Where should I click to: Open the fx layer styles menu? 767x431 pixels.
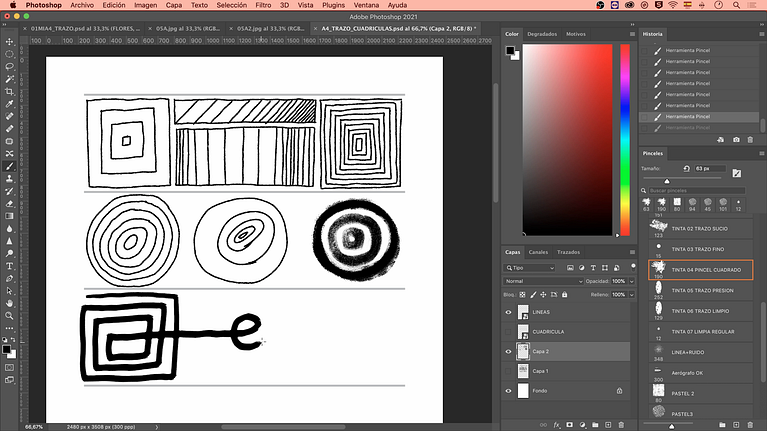pyautogui.click(x=557, y=425)
